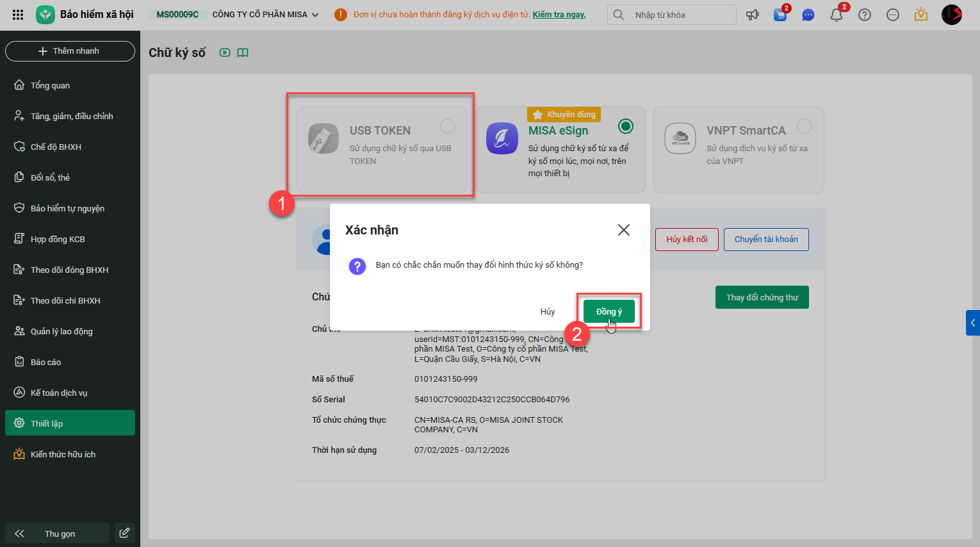Close the Xác nhận dialog
Screen dimensions: 980x547
624,230
